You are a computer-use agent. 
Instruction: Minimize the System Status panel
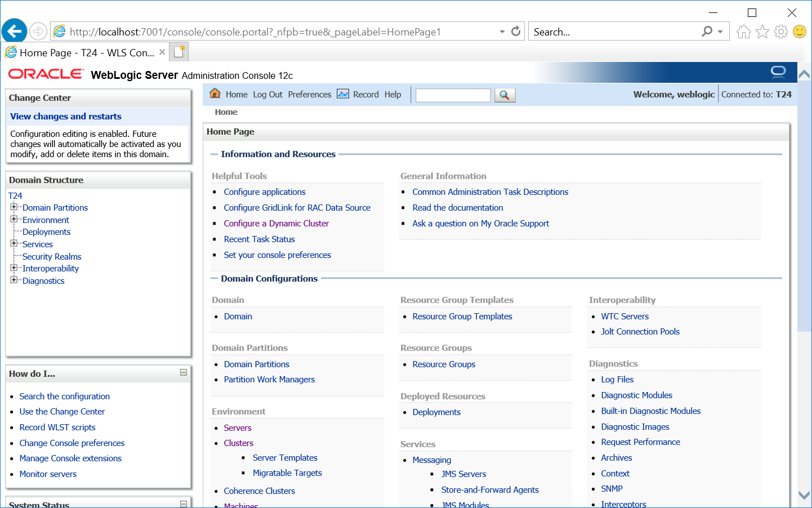184,503
